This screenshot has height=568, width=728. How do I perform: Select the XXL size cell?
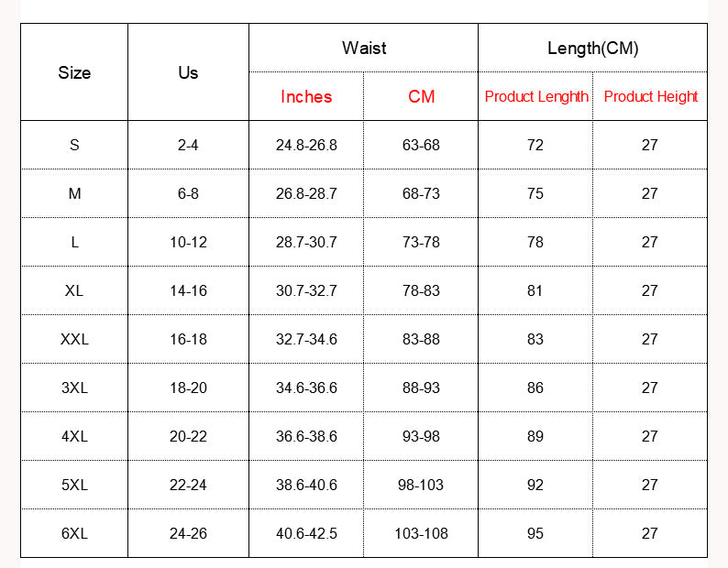(x=74, y=339)
